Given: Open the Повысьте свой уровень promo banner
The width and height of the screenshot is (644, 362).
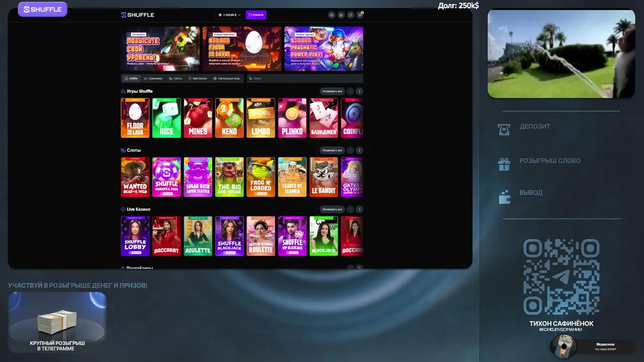Looking at the screenshot, I should click(x=160, y=49).
